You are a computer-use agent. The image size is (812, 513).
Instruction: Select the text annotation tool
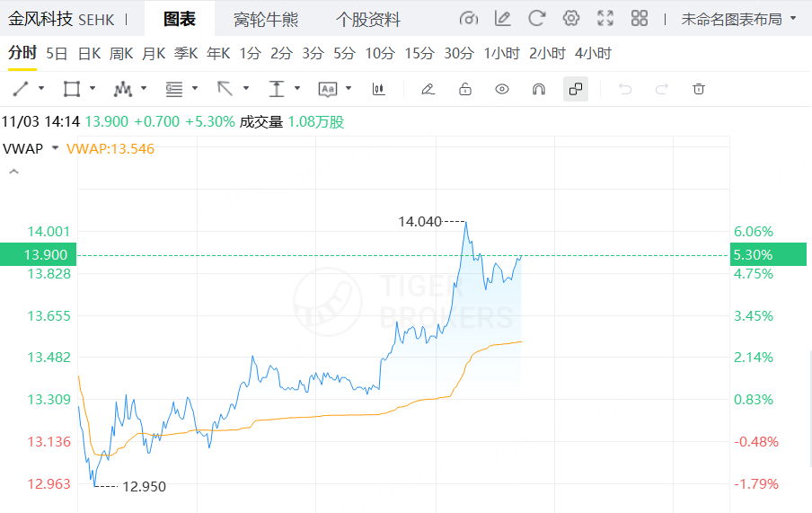tap(328, 89)
